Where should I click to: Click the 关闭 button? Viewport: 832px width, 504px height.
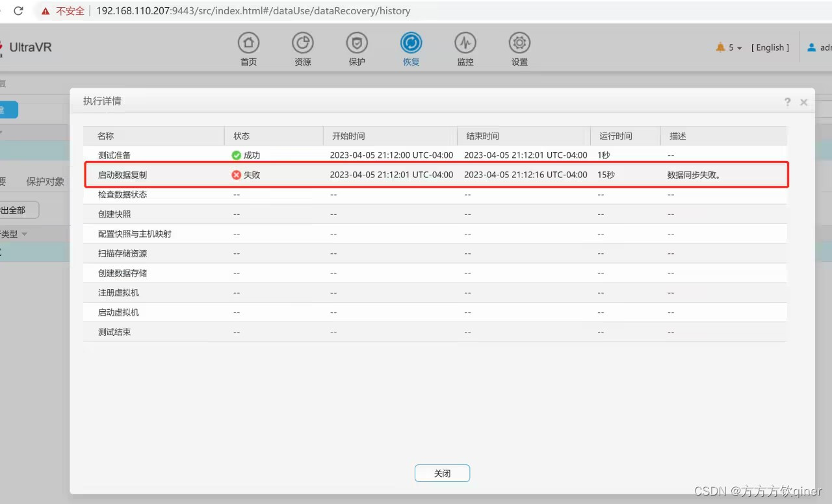[442, 473]
